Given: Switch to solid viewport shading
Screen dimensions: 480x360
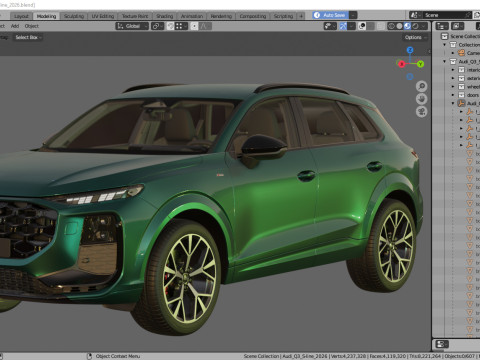Looking at the screenshot, I should tap(399, 26).
